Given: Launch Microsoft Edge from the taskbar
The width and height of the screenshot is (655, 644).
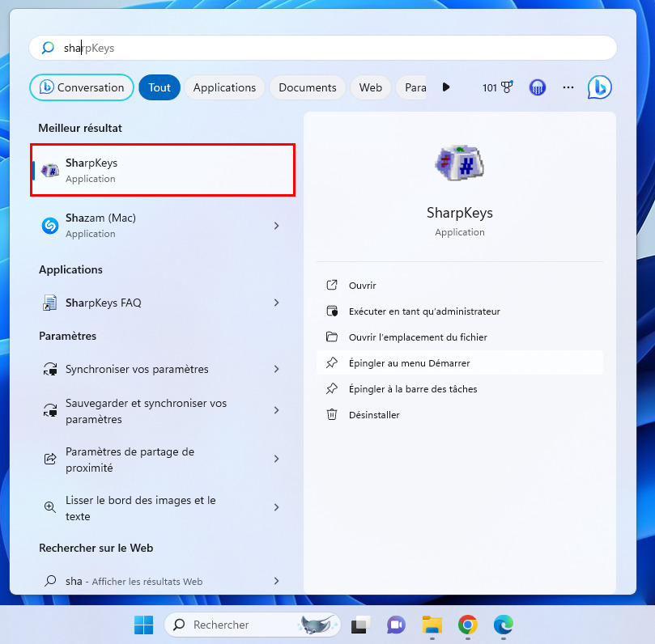Looking at the screenshot, I should click(504, 625).
